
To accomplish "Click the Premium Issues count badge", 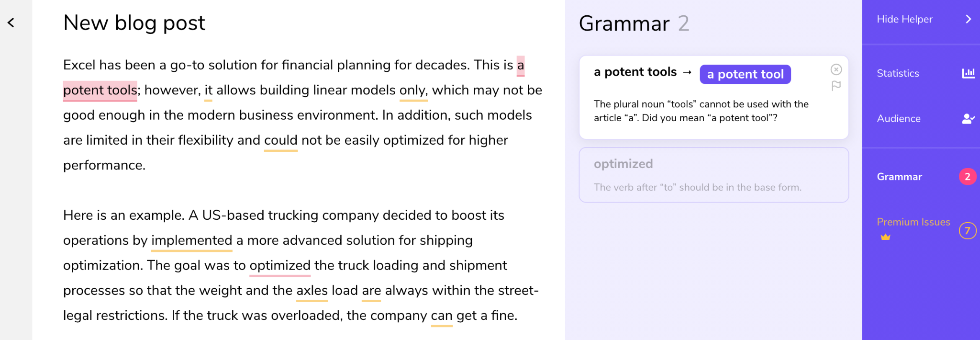I will [x=967, y=231].
